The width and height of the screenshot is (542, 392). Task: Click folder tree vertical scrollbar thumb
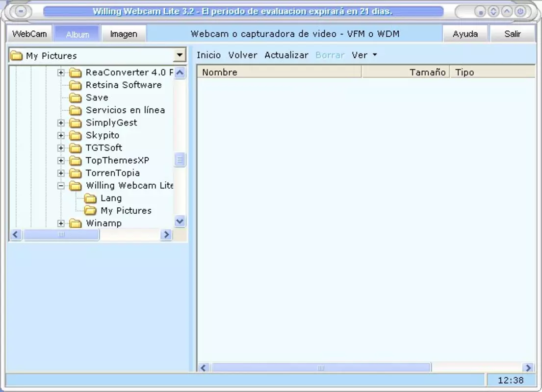point(180,160)
